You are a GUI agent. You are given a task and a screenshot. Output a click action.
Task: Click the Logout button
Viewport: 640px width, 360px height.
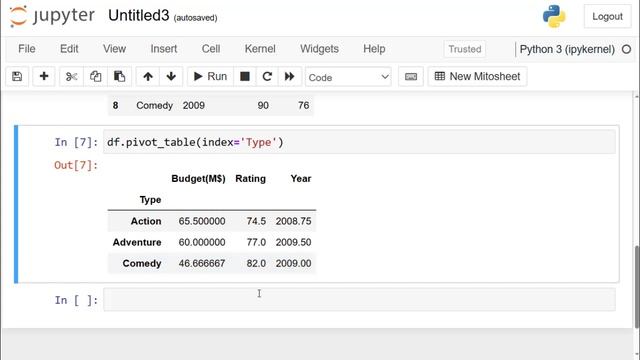click(x=607, y=16)
